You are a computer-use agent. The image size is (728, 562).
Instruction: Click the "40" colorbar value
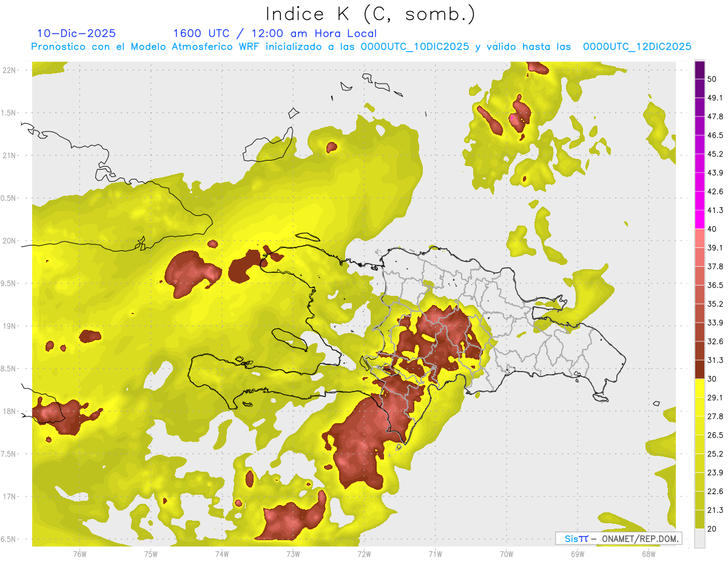pos(713,229)
